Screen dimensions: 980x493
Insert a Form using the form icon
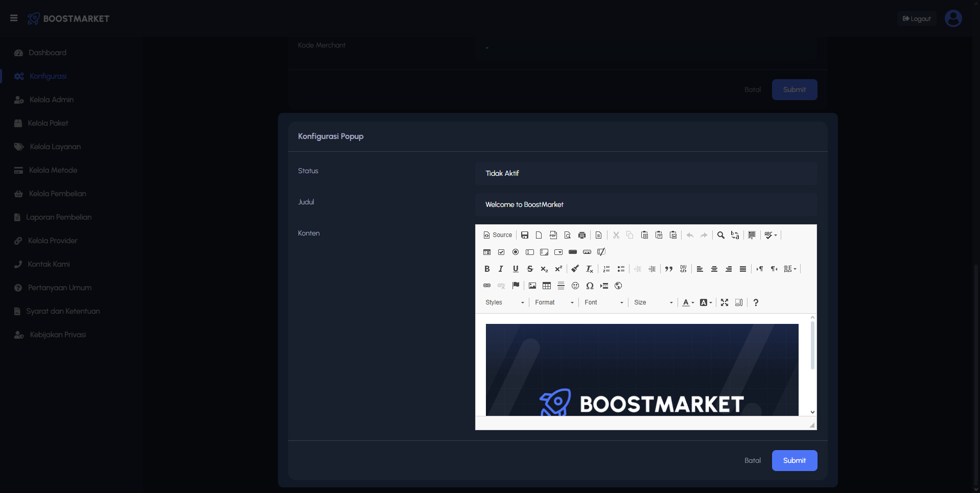coord(486,252)
